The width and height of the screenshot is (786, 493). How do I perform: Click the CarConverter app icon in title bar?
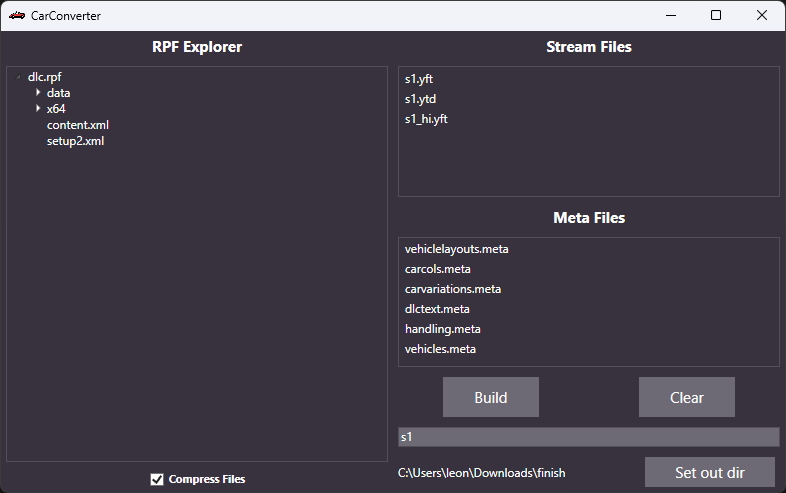17,16
